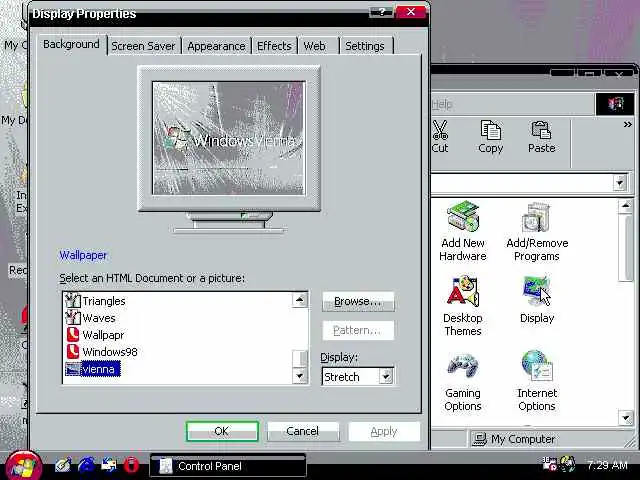Screen dimensions: 640x480
Task: Open the address bar dropdown in Control Panel
Action: tap(620, 182)
